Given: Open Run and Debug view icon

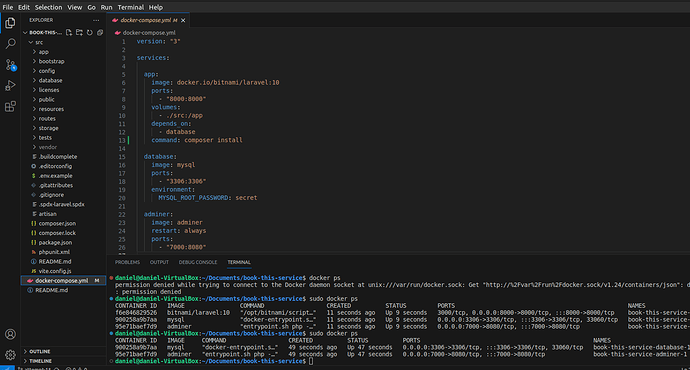Looking at the screenshot, I should pyautogui.click(x=10, y=85).
